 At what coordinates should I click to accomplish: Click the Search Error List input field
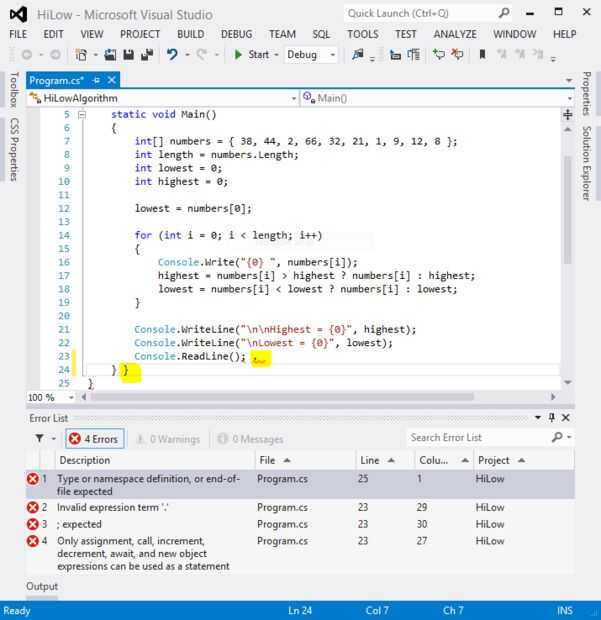point(478,437)
